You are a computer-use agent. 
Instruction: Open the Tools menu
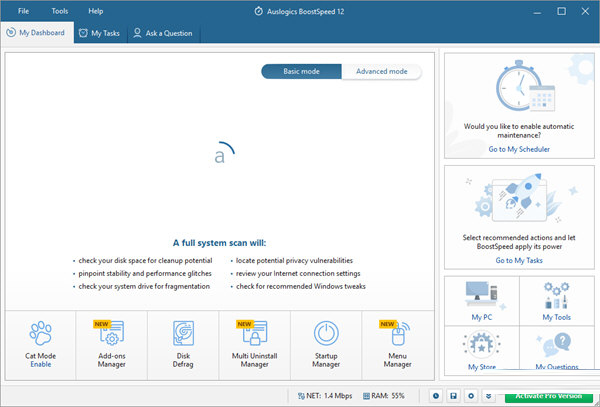point(60,11)
